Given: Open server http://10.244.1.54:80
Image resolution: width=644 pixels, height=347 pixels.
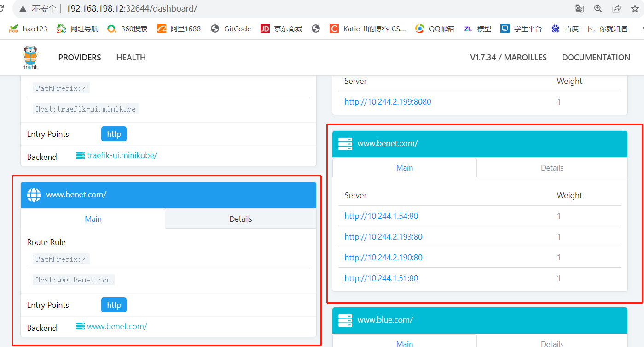Looking at the screenshot, I should coord(381,216).
